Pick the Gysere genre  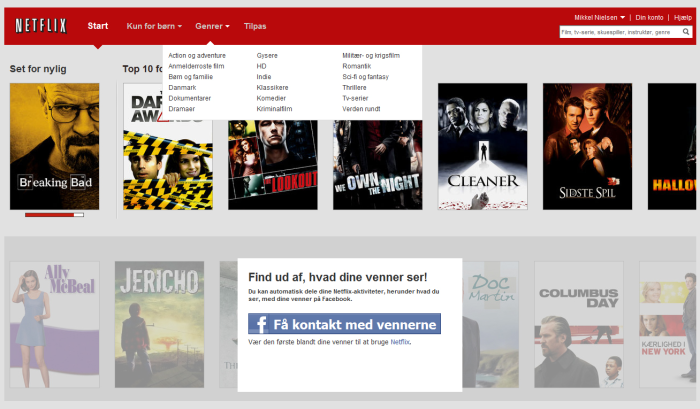pos(267,55)
